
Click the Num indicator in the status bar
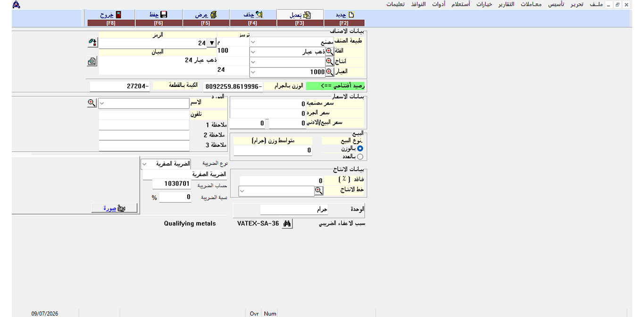pyautogui.click(x=270, y=314)
